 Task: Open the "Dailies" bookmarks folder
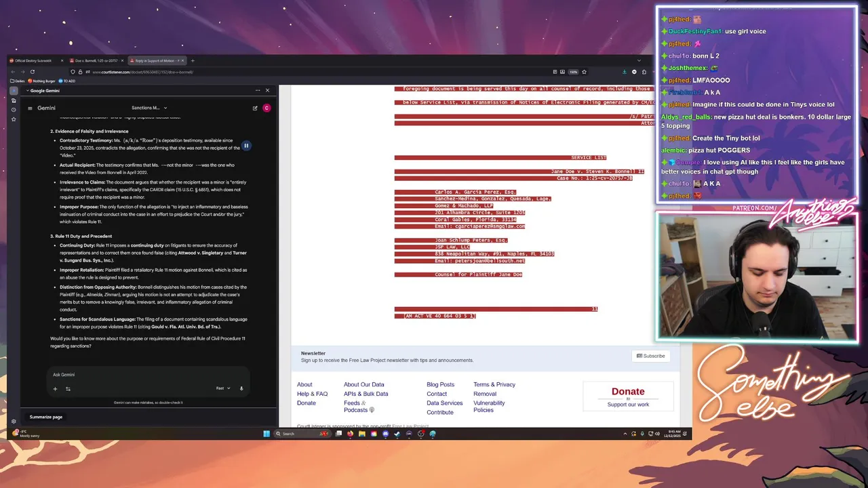coord(18,81)
